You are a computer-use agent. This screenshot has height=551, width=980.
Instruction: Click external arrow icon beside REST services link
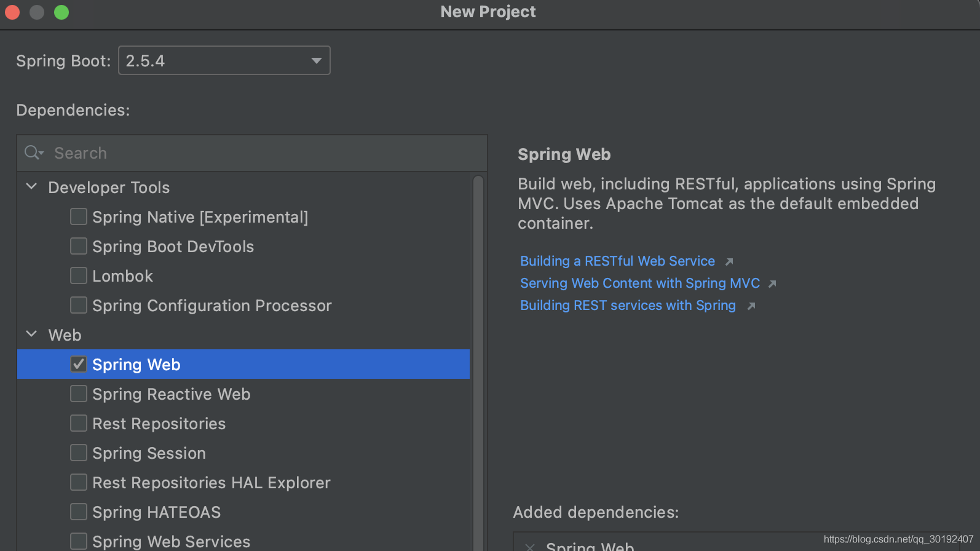click(x=751, y=306)
